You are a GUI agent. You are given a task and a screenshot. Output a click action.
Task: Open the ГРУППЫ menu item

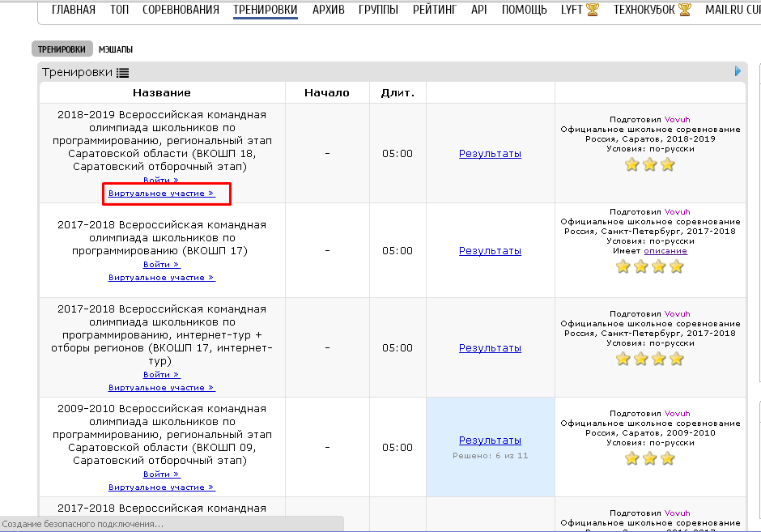pyautogui.click(x=378, y=9)
